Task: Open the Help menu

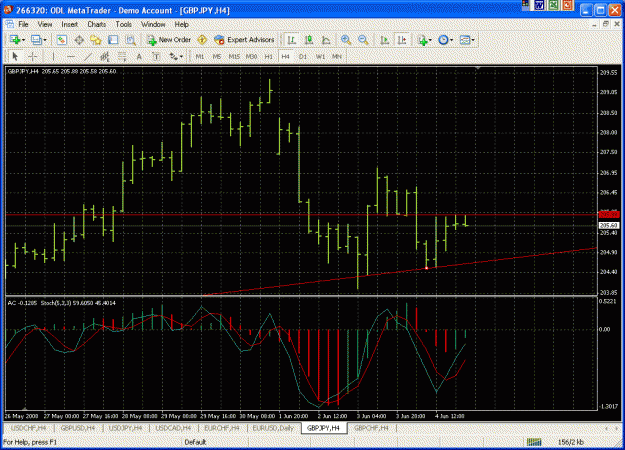Action: pos(181,24)
